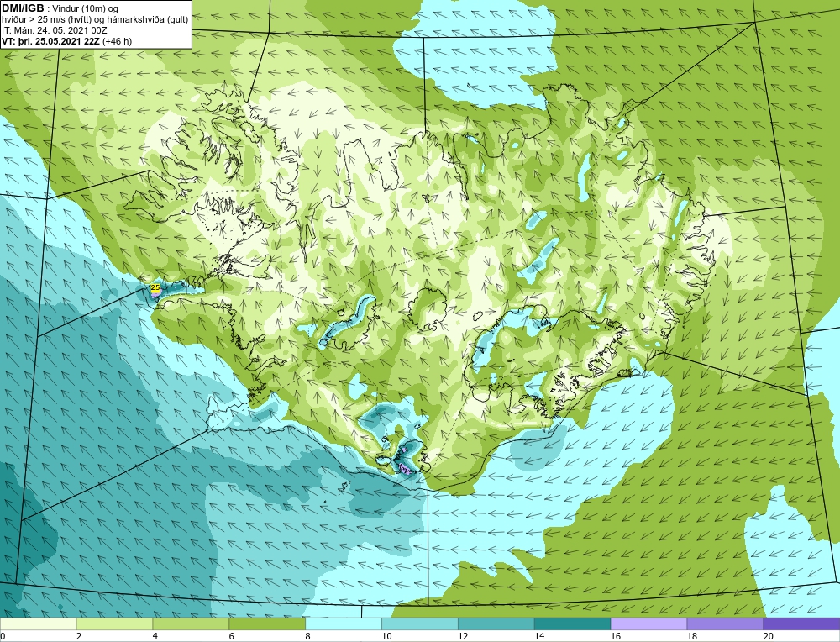Click the 2–4 m/s light green swatch
The image size is (840, 642).
pos(114,624)
